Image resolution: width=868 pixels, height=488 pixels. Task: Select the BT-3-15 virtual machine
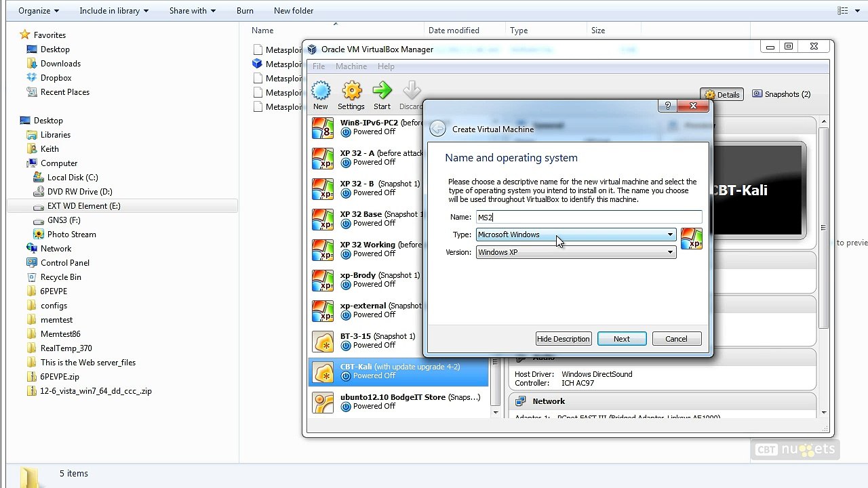[399, 341]
